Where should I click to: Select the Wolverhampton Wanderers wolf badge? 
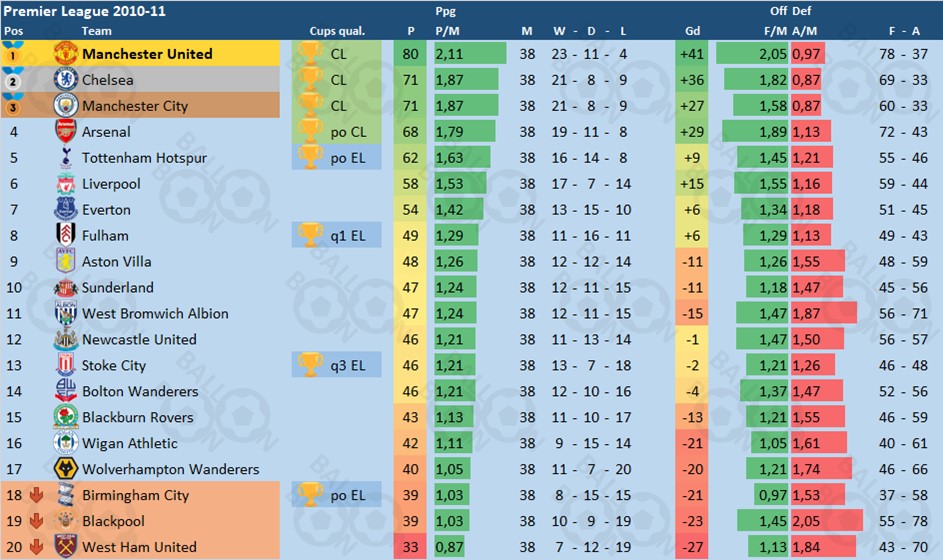point(66,469)
